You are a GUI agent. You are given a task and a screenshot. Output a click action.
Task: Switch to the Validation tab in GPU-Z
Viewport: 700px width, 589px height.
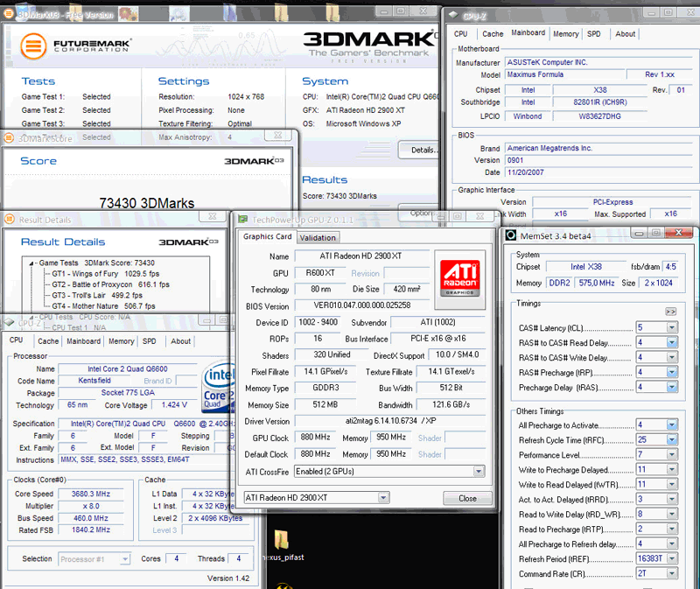point(318,237)
